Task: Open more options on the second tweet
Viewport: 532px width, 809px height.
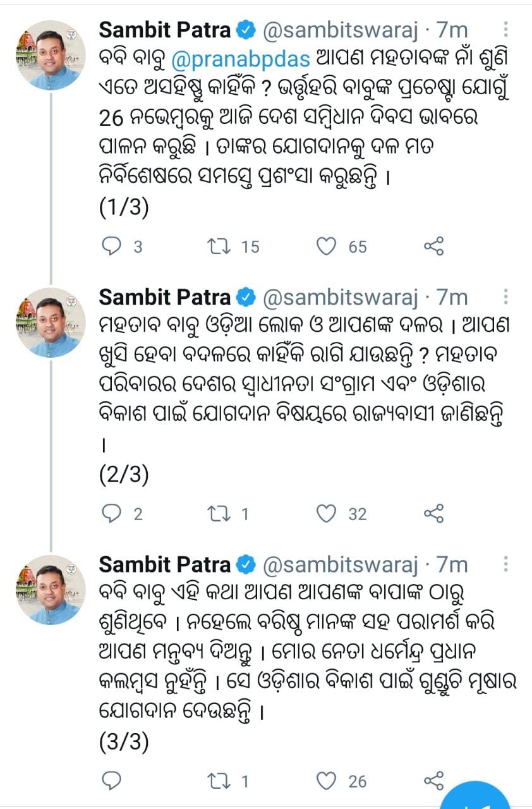Action: click(x=505, y=297)
